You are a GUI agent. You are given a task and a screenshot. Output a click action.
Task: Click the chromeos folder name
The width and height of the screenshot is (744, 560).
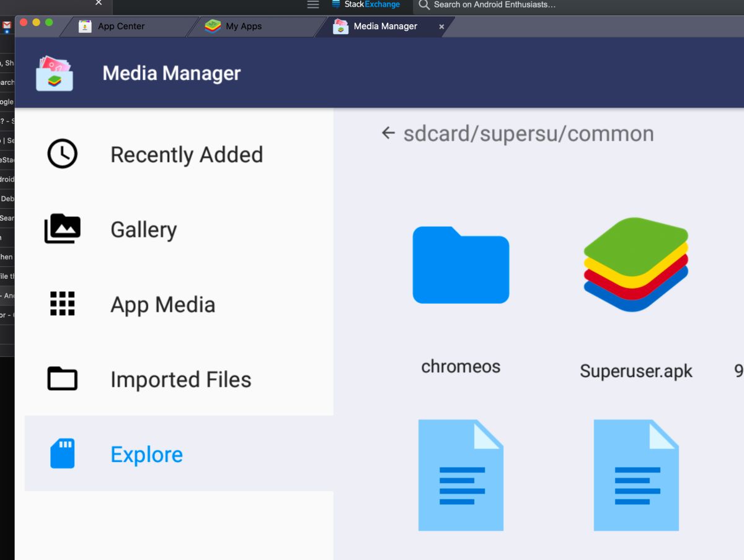(461, 366)
